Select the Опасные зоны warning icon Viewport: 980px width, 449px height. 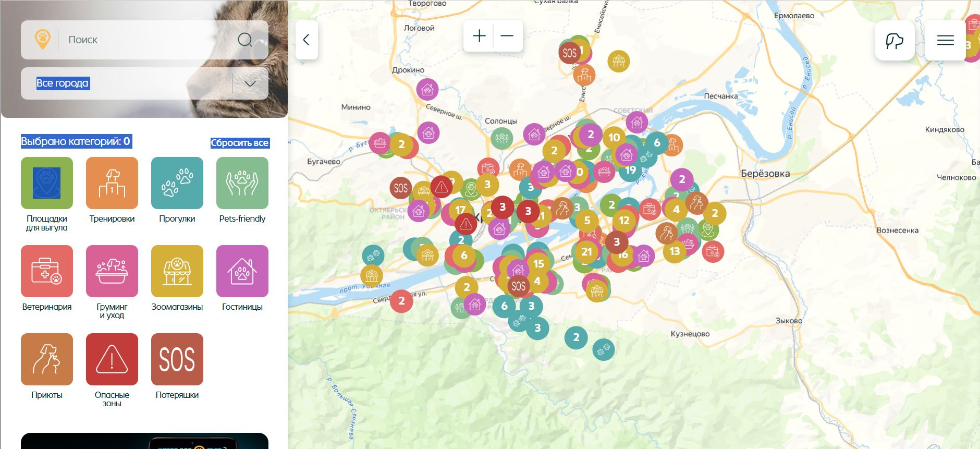pyautogui.click(x=112, y=359)
